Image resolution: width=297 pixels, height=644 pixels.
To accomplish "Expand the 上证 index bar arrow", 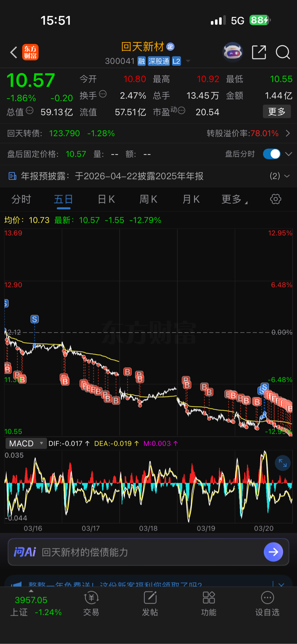I will pos(31,591).
